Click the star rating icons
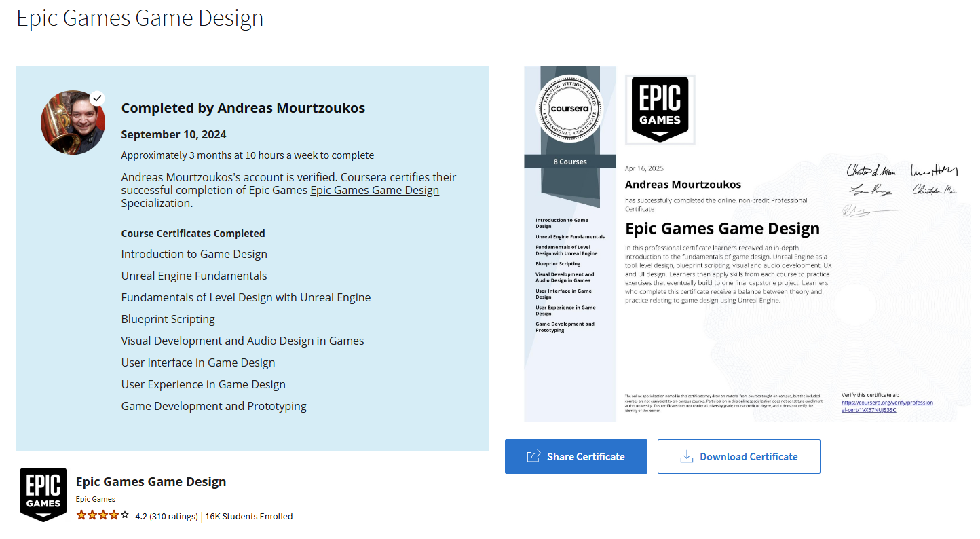Image resolution: width=980 pixels, height=539 pixels. pos(102,515)
